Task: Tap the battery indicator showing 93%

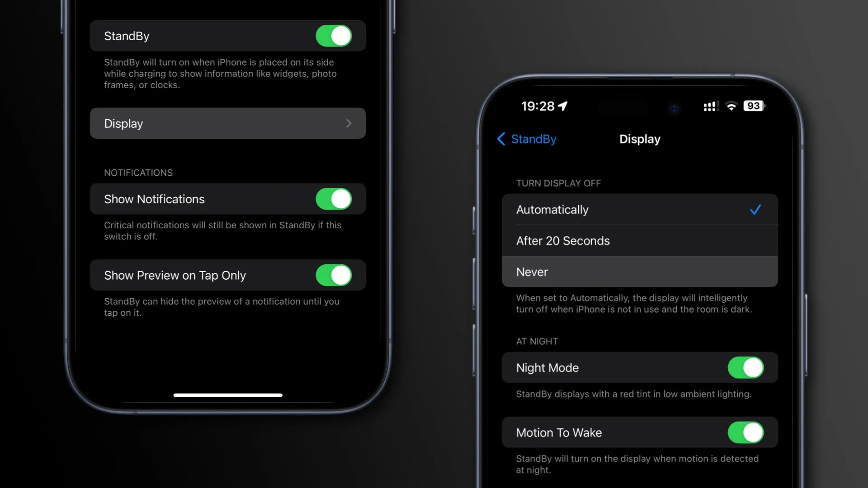Action: 753,106
